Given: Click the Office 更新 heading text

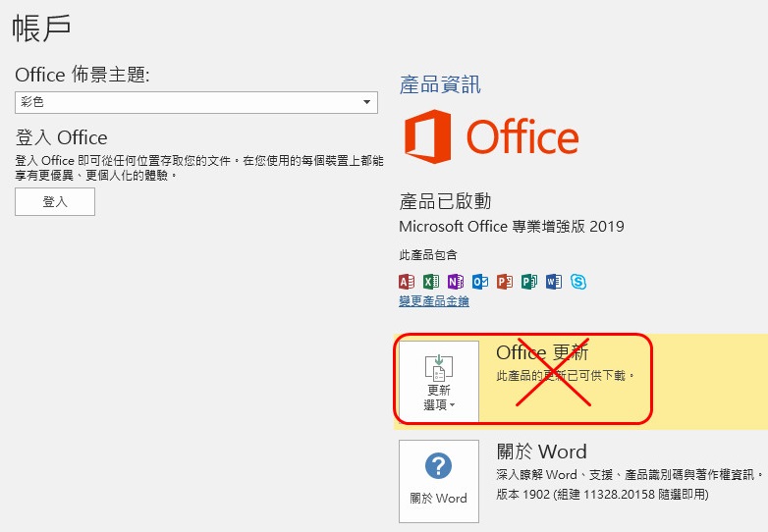Looking at the screenshot, I should 542,353.
